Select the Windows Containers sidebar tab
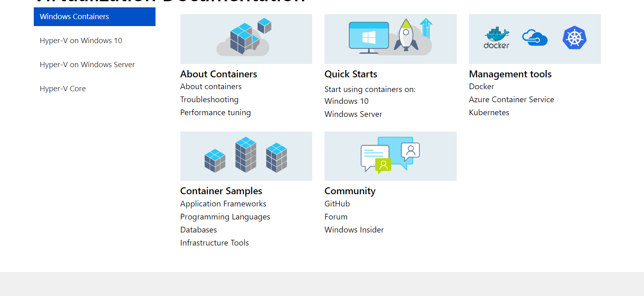Screen dimensions: 644x296 point(94,17)
